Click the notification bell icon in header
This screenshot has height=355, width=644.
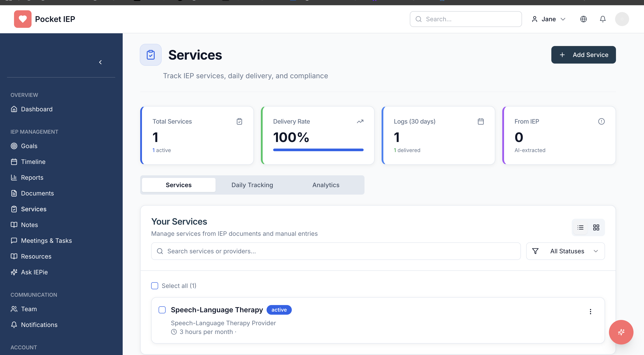603,19
